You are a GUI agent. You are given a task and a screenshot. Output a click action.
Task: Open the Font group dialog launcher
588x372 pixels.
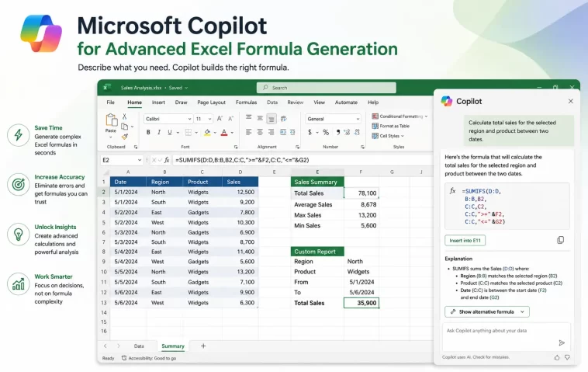[236, 147]
